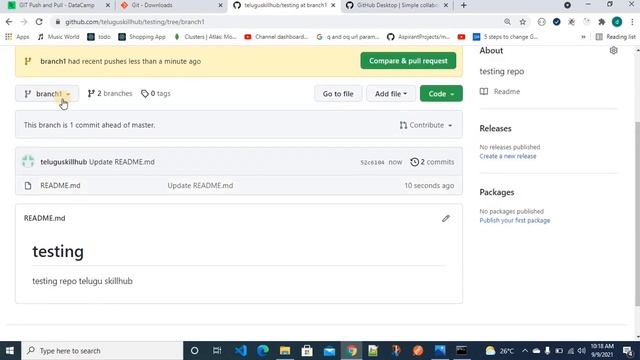Click '10 seconds ago' timestamp text

click(x=429, y=186)
